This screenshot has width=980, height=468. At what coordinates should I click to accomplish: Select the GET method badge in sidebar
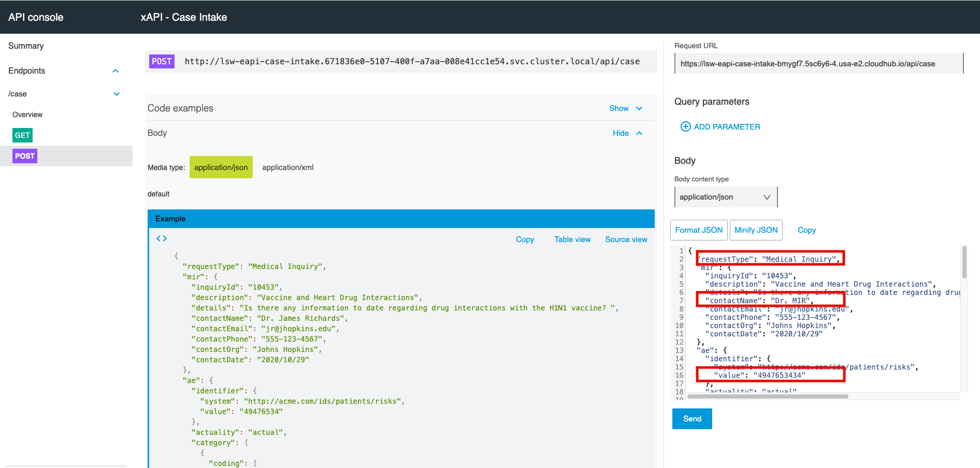tap(22, 135)
